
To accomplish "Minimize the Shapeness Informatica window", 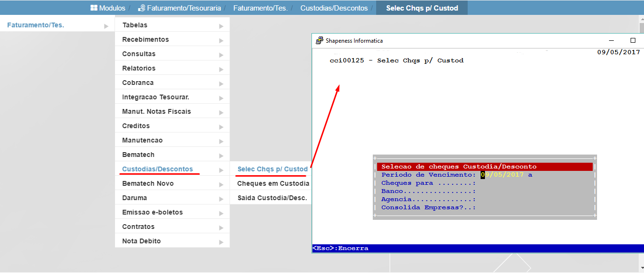I will [611, 41].
